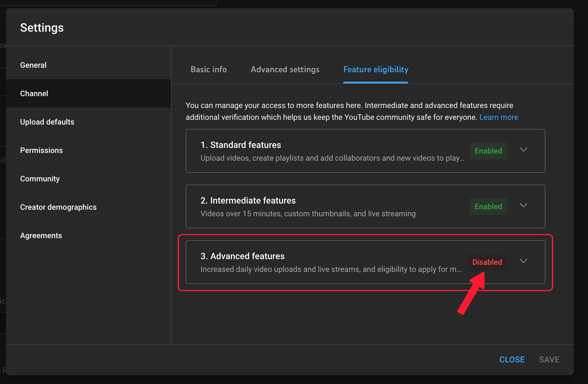Go to Permissions settings

click(x=41, y=150)
